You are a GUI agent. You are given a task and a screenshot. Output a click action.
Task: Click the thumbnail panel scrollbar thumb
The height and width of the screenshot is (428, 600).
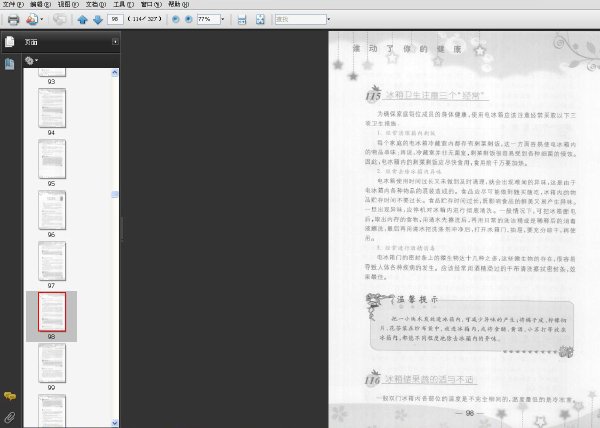[115, 195]
